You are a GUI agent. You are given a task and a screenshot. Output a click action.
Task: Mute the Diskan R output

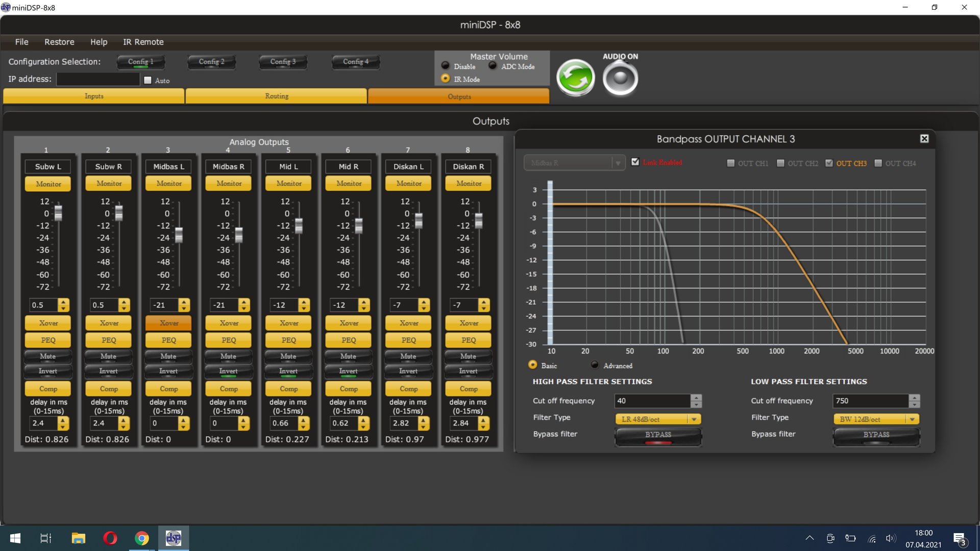click(x=468, y=356)
